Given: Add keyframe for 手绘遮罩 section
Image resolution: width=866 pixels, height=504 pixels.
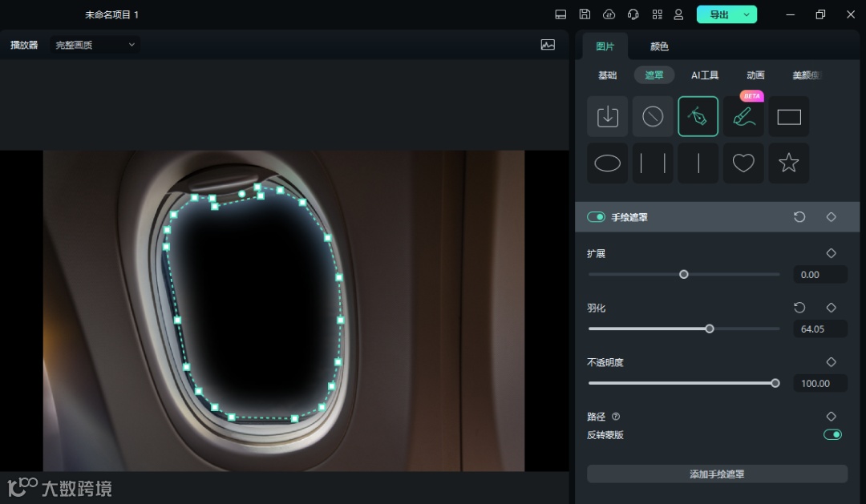Looking at the screenshot, I should point(832,217).
